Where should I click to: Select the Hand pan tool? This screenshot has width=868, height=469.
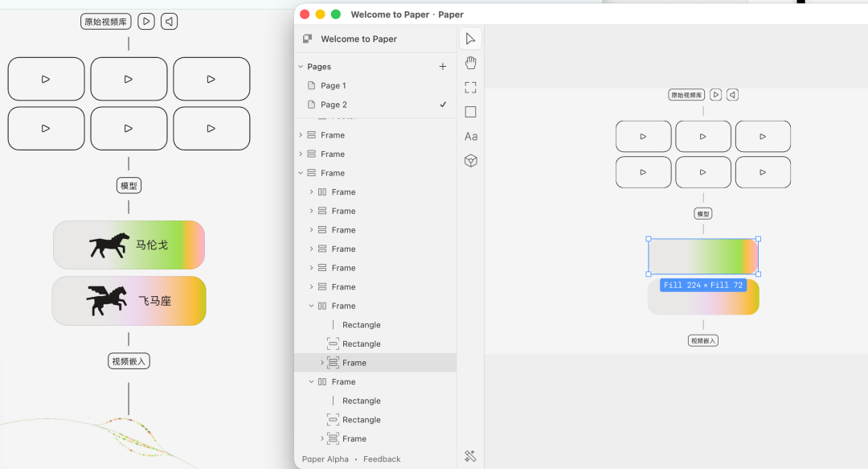point(470,63)
